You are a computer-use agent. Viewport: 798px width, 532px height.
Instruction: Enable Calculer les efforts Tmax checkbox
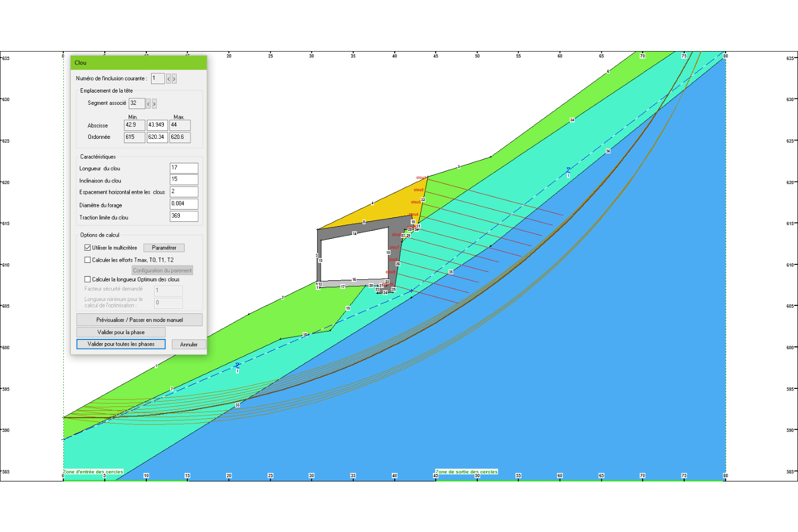[88, 260]
